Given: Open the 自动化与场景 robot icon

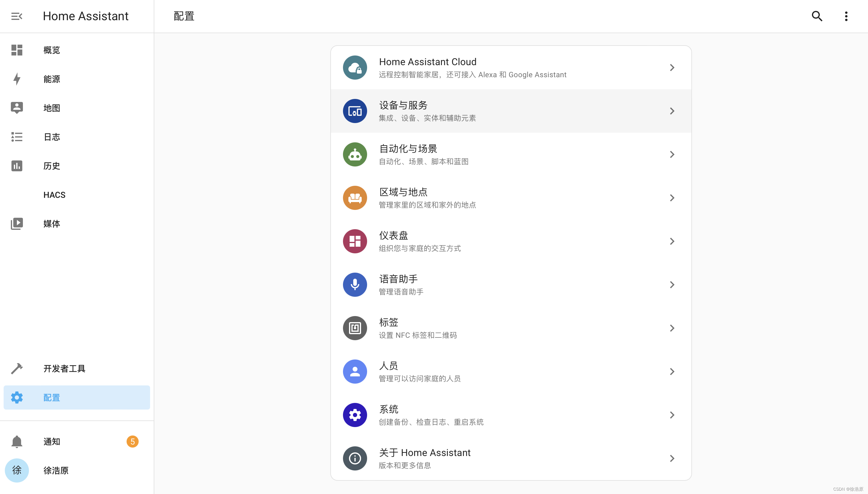Looking at the screenshot, I should (x=355, y=154).
